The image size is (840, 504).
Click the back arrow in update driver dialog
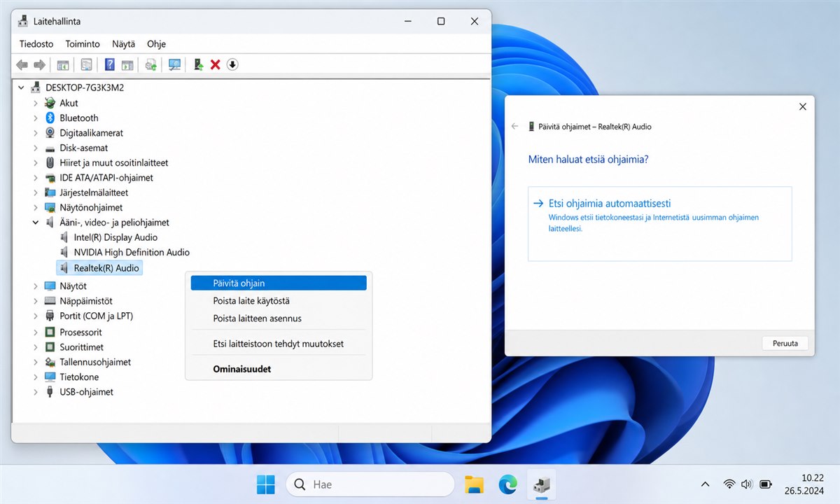pyautogui.click(x=515, y=127)
